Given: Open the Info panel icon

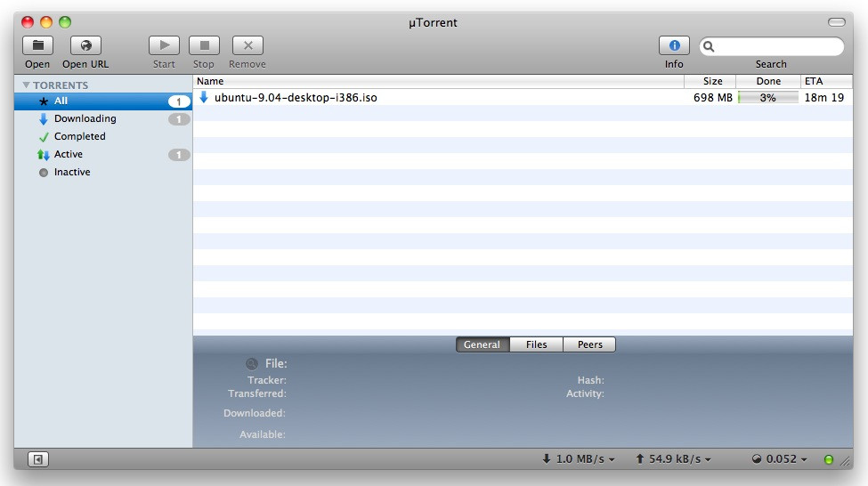Looking at the screenshot, I should pyautogui.click(x=674, y=45).
